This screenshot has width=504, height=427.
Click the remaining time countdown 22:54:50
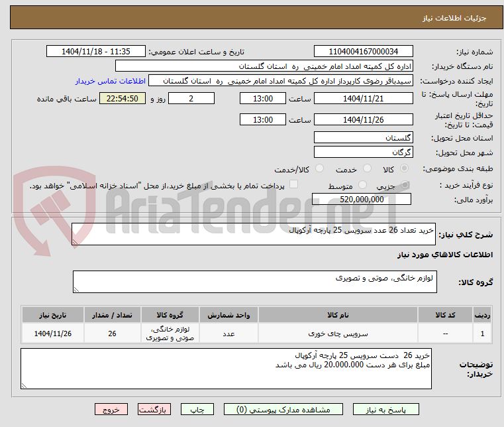point(123,99)
